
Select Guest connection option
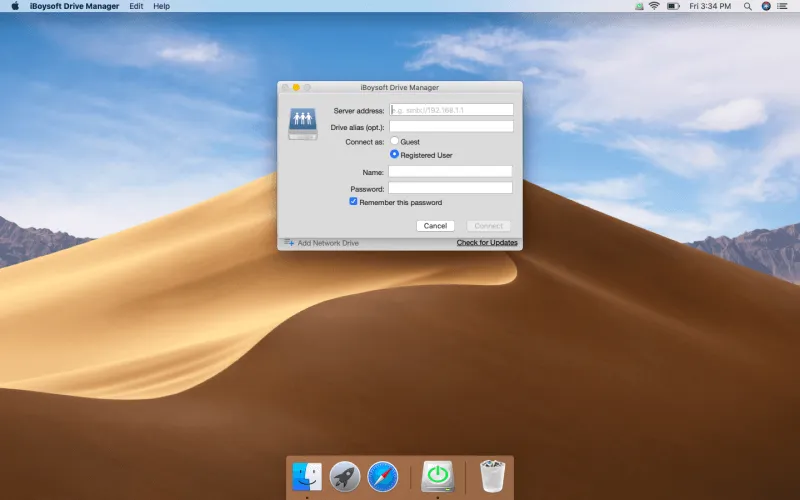click(394, 141)
